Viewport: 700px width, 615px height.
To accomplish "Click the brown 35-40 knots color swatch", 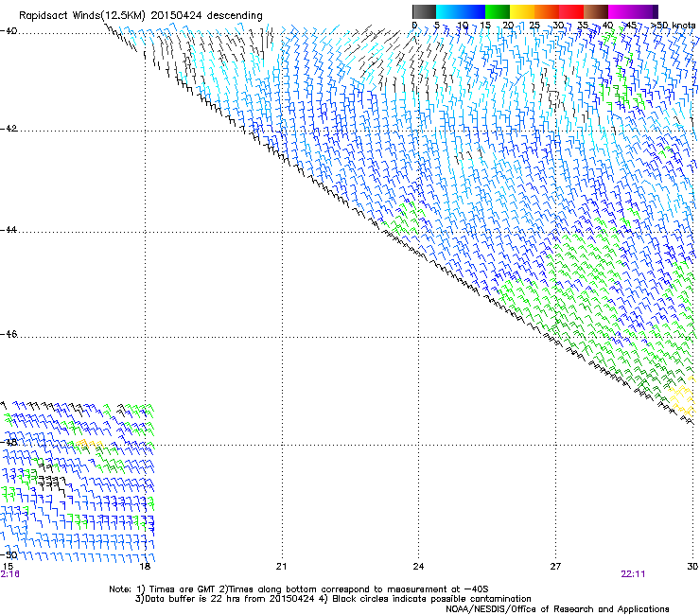I will click(596, 11).
